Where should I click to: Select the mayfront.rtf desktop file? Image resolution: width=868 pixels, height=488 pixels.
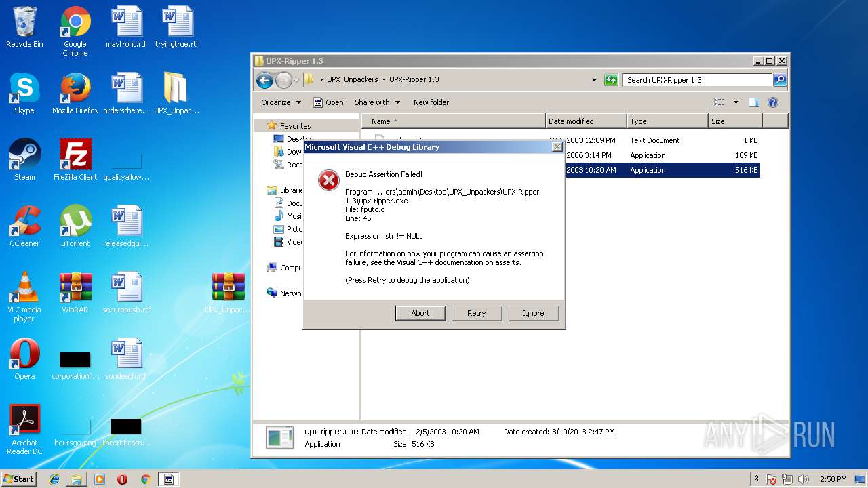tap(126, 27)
